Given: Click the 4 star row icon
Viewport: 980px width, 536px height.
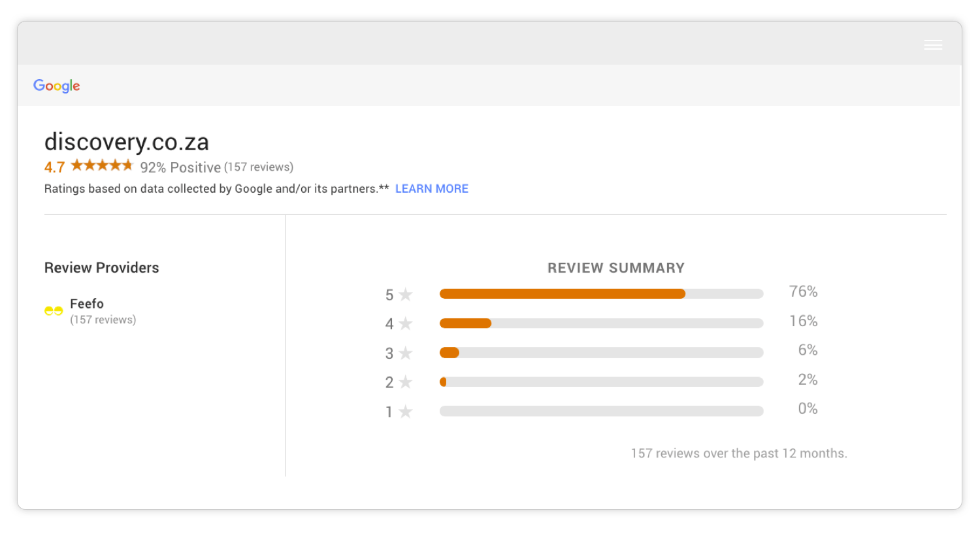Looking at the screenshot, I should click(406, 324).
